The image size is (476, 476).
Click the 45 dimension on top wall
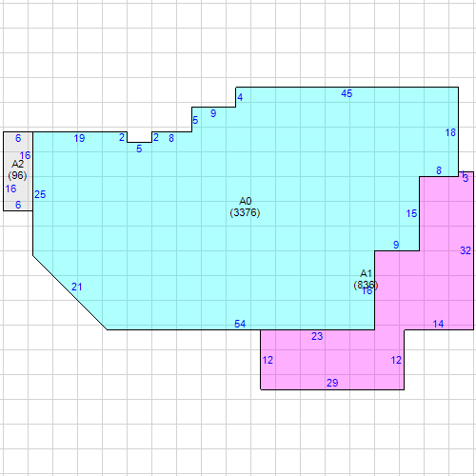[347, 93]
